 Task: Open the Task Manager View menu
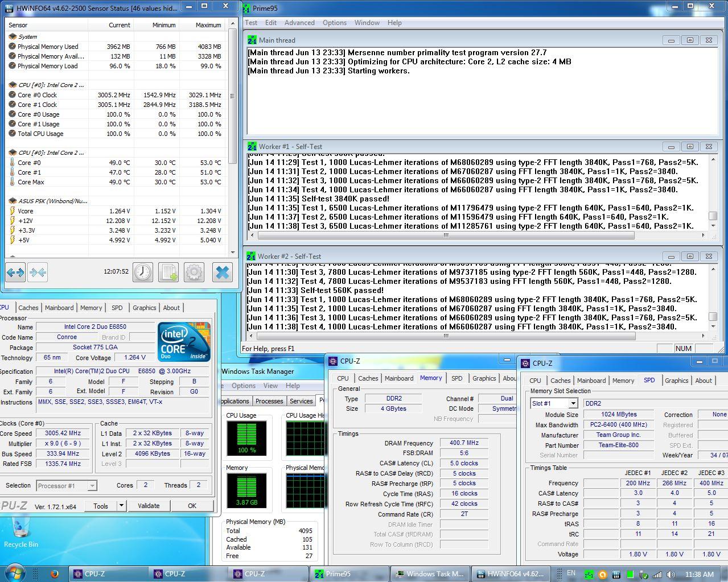270,386
